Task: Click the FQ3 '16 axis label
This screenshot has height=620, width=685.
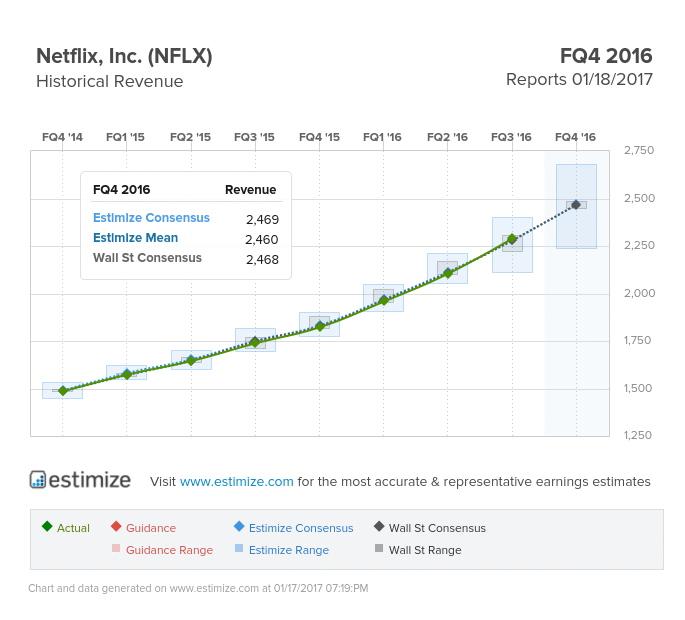Action: point(511,137)
